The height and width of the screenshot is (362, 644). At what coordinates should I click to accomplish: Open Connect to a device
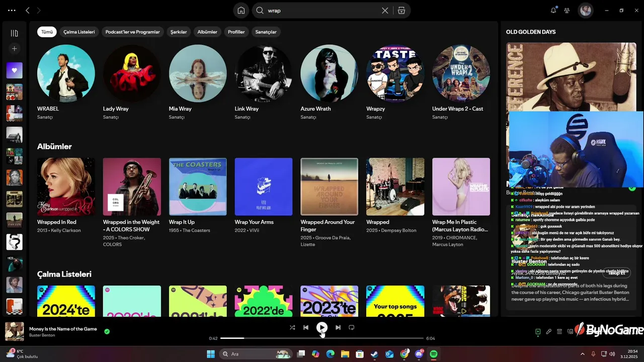[570, 331]
